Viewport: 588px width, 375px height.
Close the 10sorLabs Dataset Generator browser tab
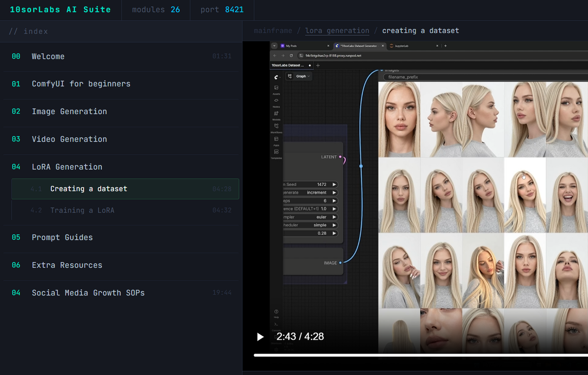coord(383,46)
